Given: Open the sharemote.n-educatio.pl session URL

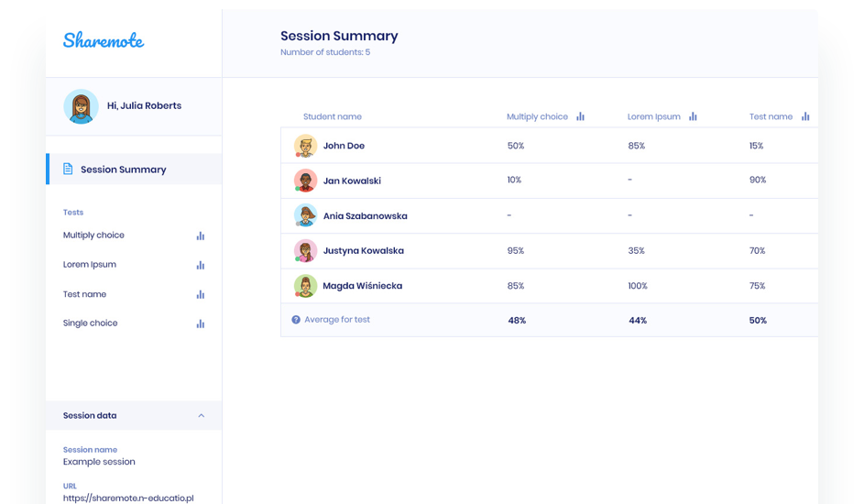Looking at the screenshot, I should pos(128,499).
